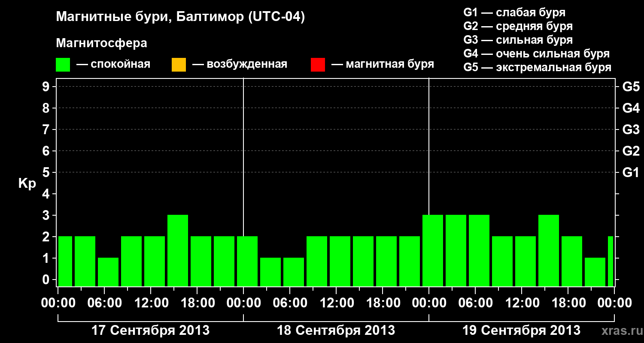
Task: Click the only Kp 1 bar on 19 September
Action: (x=595, y=272)
